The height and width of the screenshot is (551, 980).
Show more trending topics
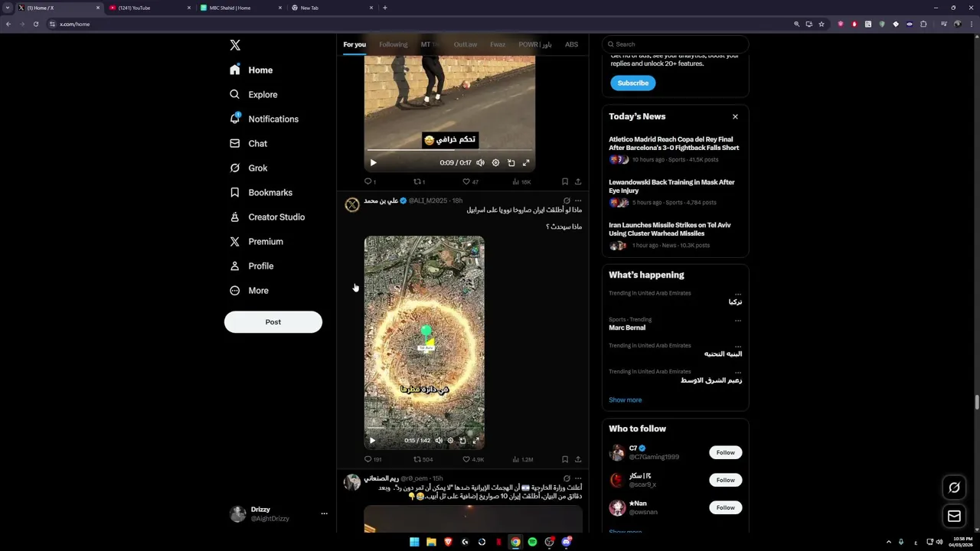pyautogui.click(x=626, y=399)
